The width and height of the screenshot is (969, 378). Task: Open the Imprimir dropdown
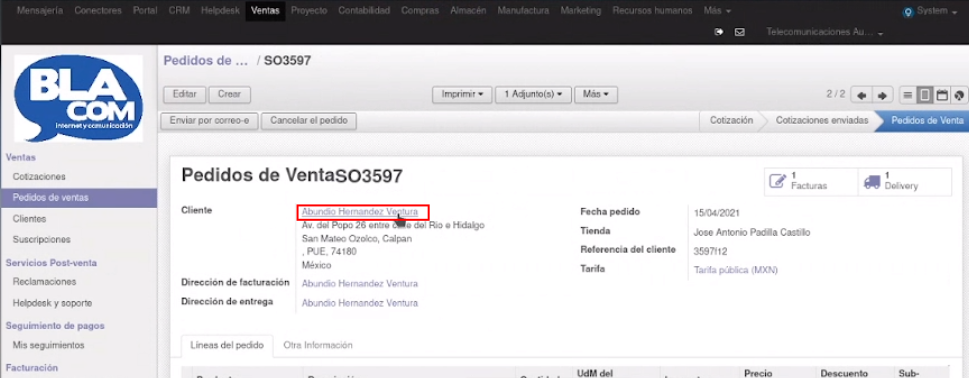[x=462, y=94]
